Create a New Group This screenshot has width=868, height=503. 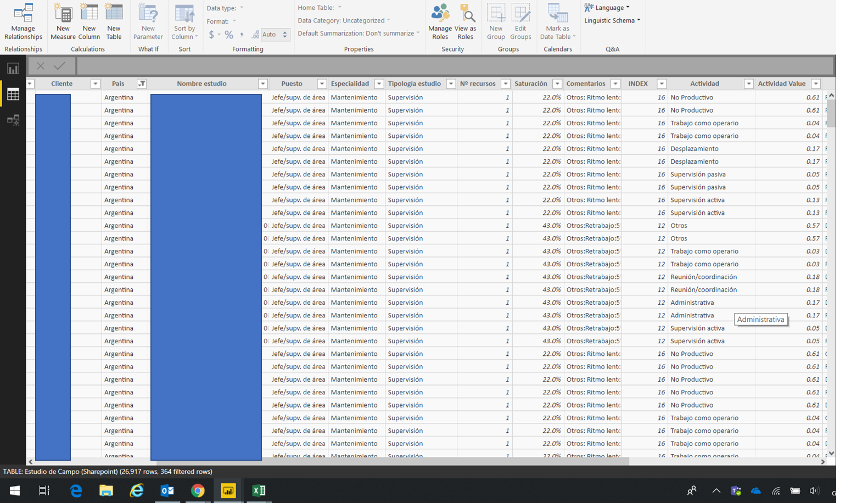[496, 21]
